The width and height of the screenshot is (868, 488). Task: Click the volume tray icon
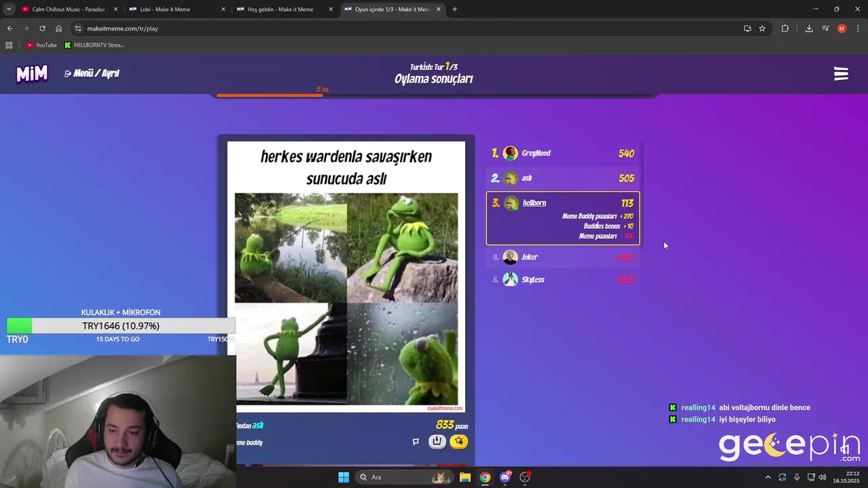tap(822, 477)
